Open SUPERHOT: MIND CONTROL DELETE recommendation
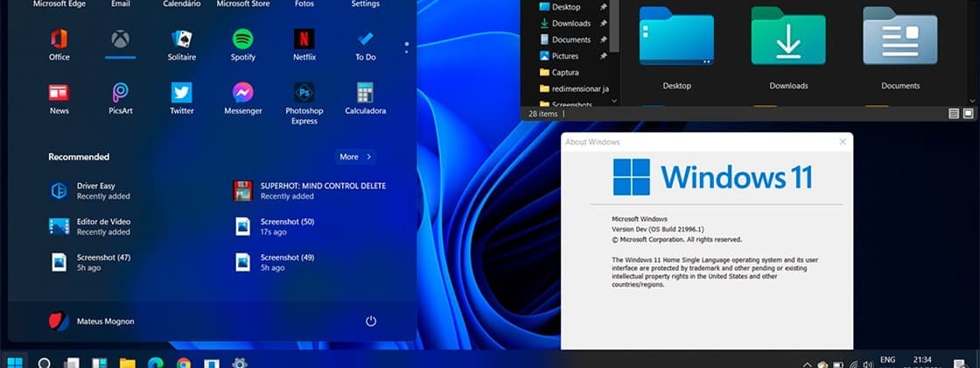The width and height of the screenshot is (980, 368). (x=310, y=191)
